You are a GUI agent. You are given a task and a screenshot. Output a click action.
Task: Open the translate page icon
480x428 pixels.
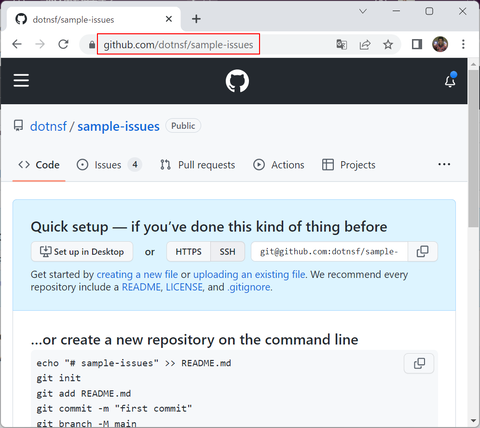click(x=342, y=44)
